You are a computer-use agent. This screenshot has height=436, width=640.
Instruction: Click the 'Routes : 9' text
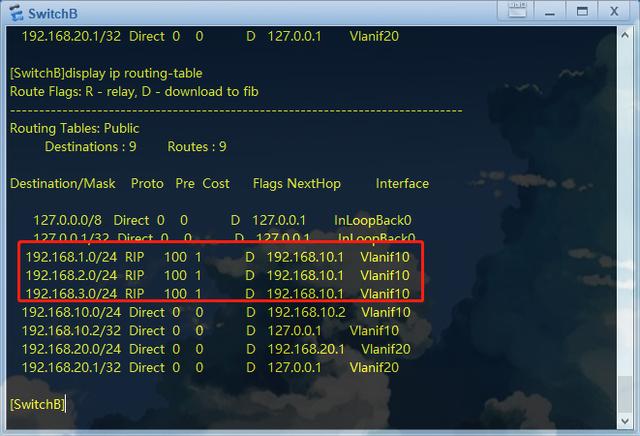pos(197,147)
